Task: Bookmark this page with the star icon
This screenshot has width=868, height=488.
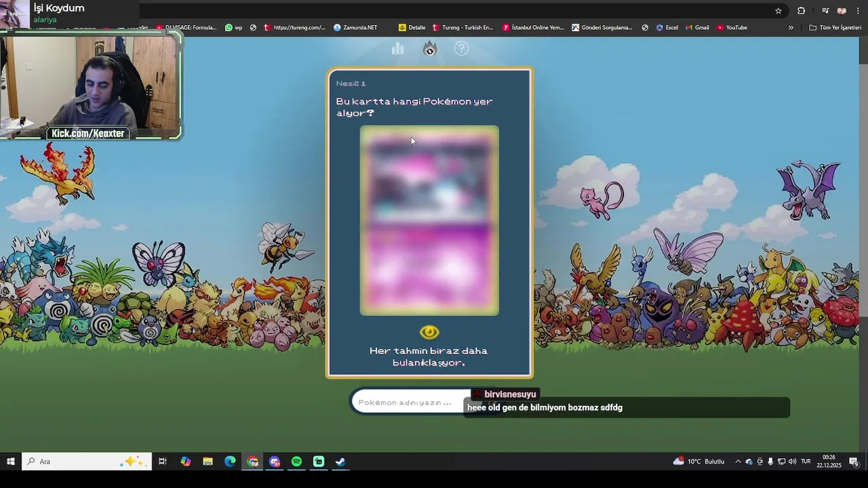Action: [x=778, y=10]
